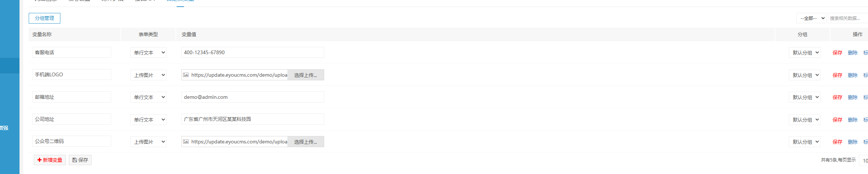Click the 公司地址 variable name field
The width and height of the screenshot is (868, 174).
tap(72, 119)
